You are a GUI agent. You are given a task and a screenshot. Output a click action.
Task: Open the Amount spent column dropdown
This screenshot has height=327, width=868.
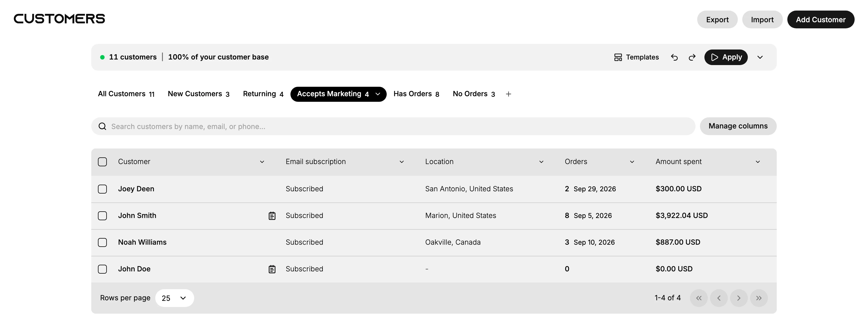point(758,162)
